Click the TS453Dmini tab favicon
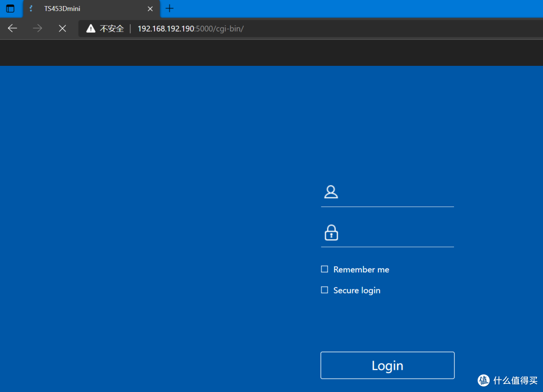 (x=31, y=9)
